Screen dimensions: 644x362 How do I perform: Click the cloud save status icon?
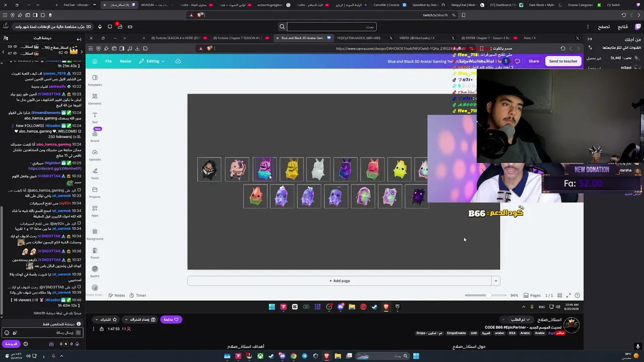(178, 61)
